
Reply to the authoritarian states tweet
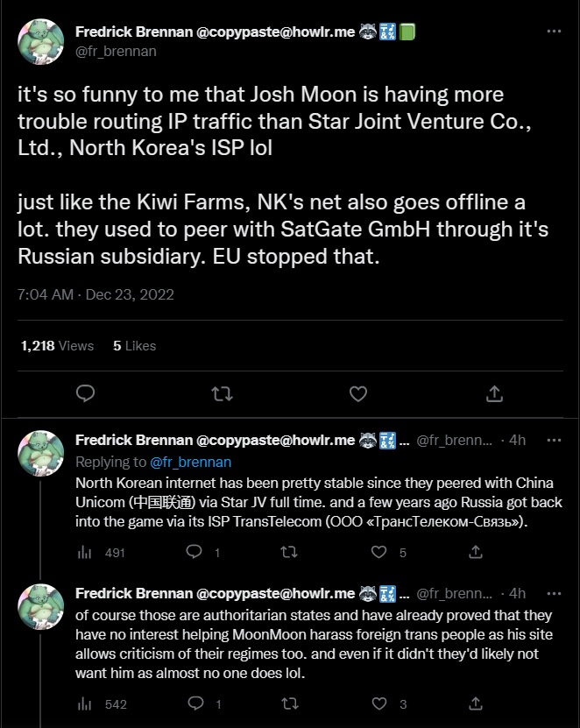coord(195,703)
